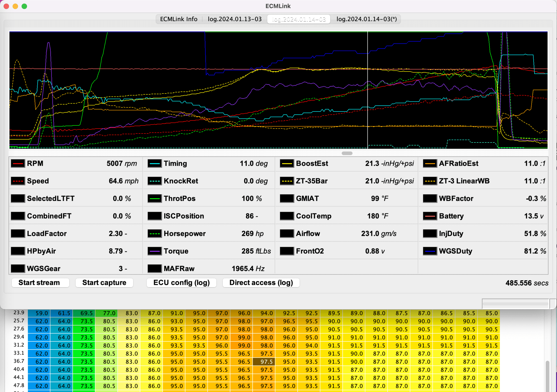
Task: Select the Torque 285 ftLbs value
Action: 256,251
